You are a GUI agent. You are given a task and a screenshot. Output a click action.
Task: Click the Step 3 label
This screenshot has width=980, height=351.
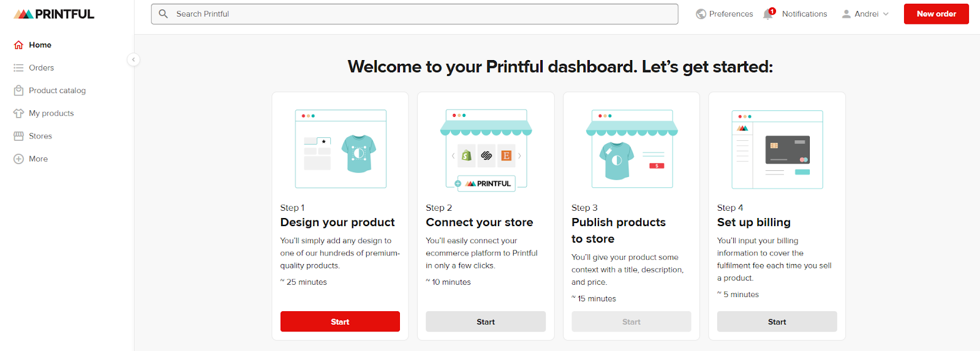point(585,208)
